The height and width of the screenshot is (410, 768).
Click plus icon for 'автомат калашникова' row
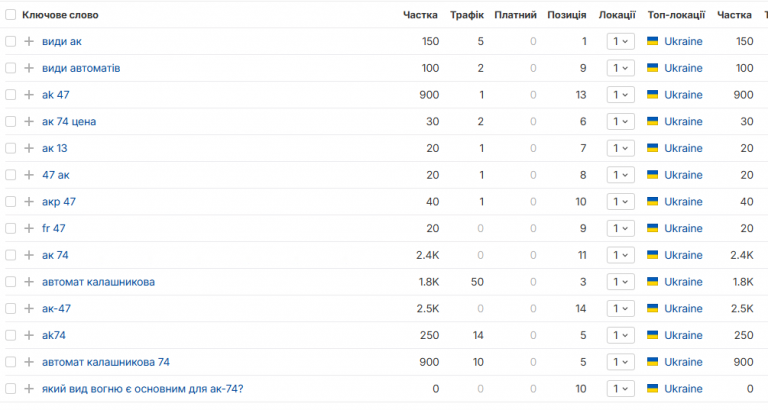29,282
